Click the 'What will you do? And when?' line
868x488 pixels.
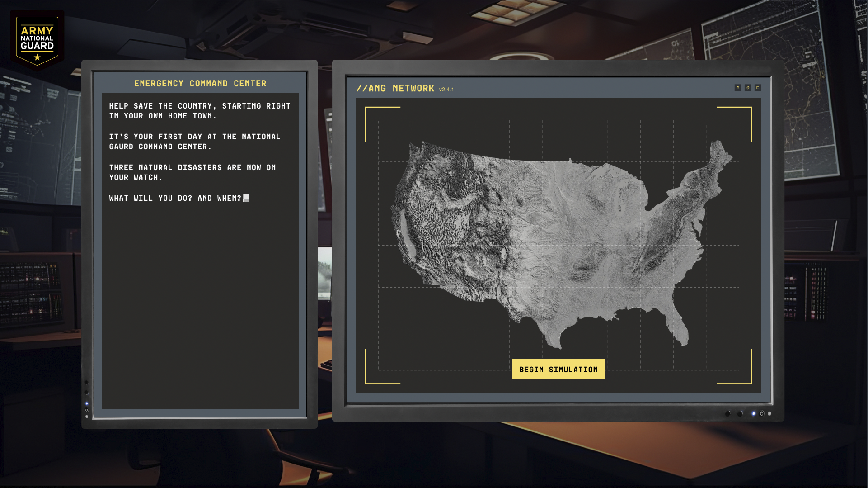(175, 198)
